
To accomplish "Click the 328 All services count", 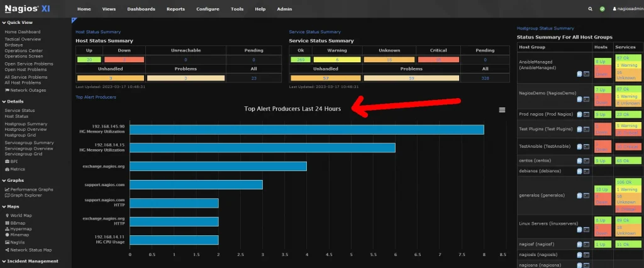I will point(485,78).
